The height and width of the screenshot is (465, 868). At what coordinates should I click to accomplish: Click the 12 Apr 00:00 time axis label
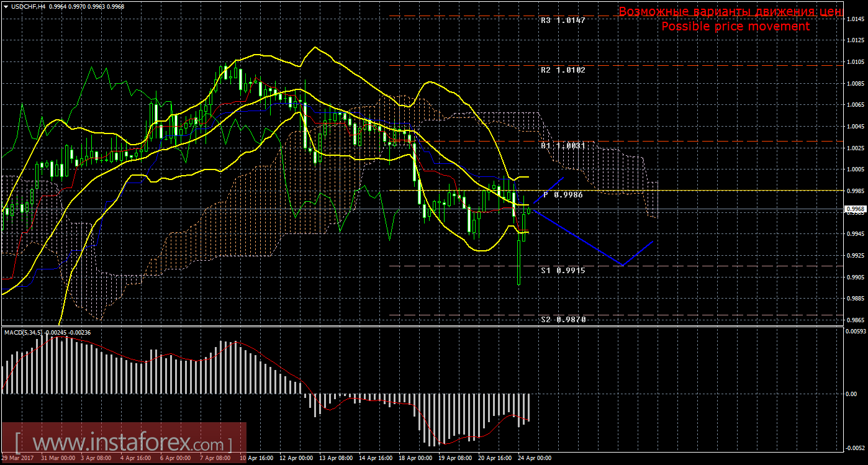pos(296,458)
